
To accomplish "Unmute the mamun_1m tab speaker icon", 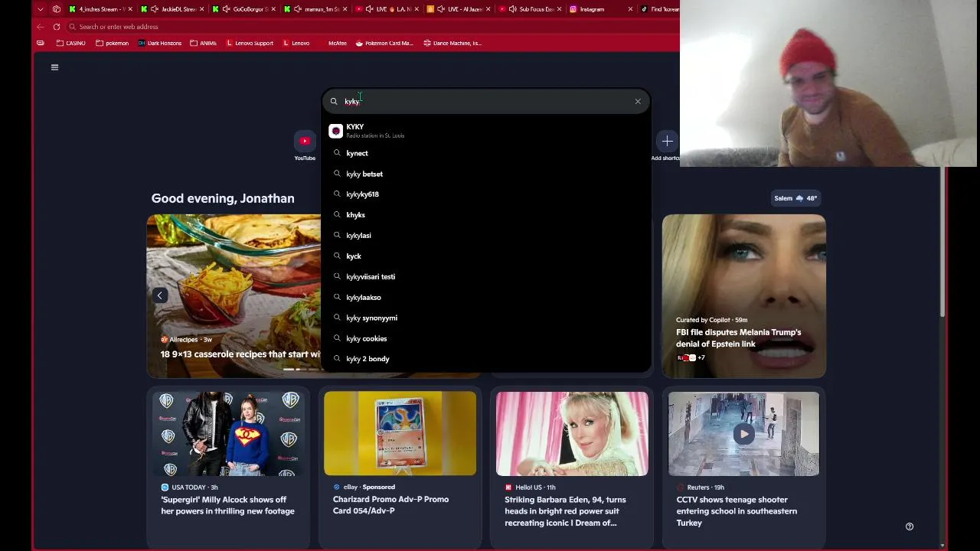I will pos(297,9).
